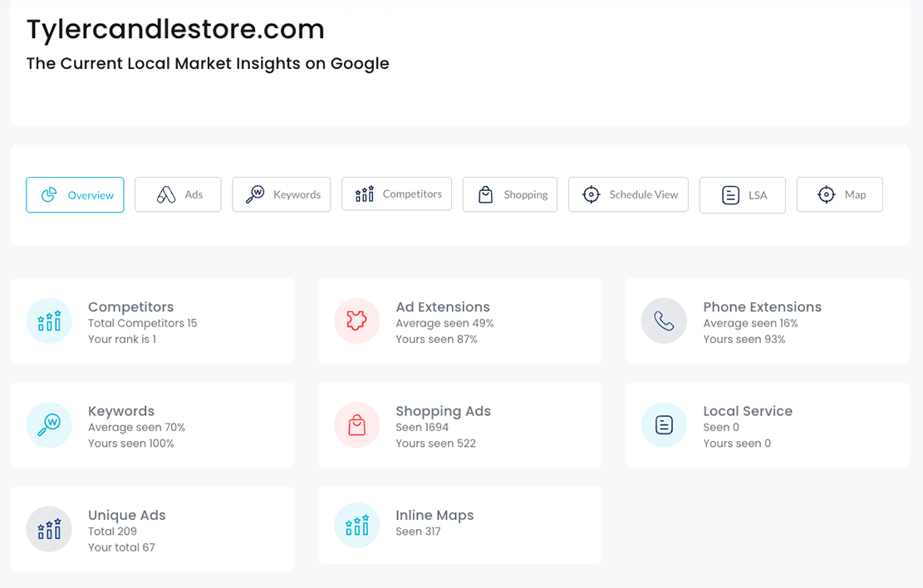Open the Keywords tab
The width and height of the screenshot is (923, 588).
pyautogui.click(x=282, y=195)
